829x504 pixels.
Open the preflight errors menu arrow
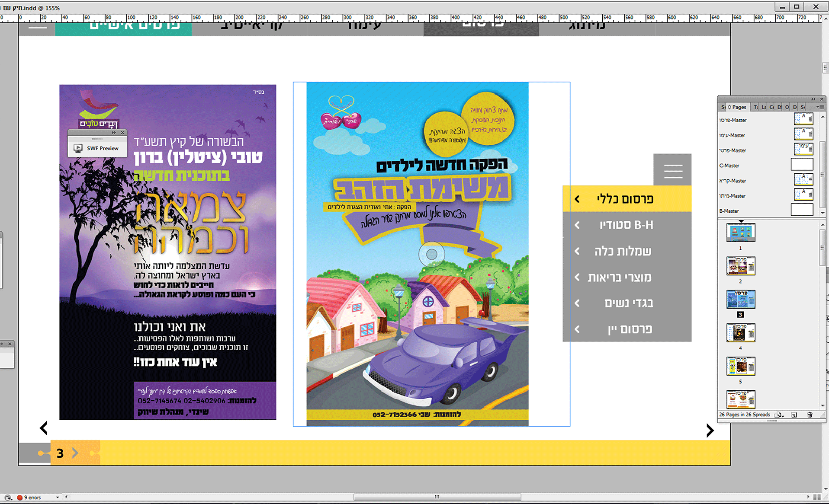click(58, 498)
